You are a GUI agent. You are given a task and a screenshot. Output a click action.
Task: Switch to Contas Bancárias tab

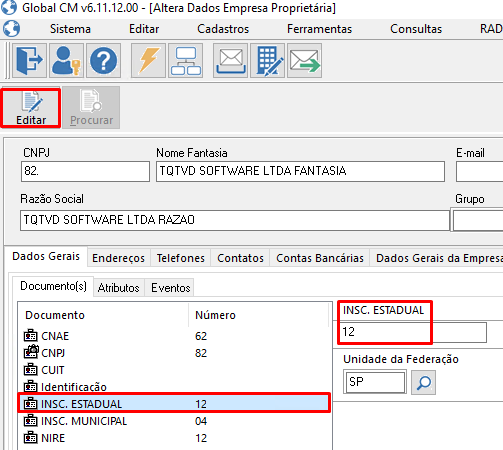click(320, 258)
